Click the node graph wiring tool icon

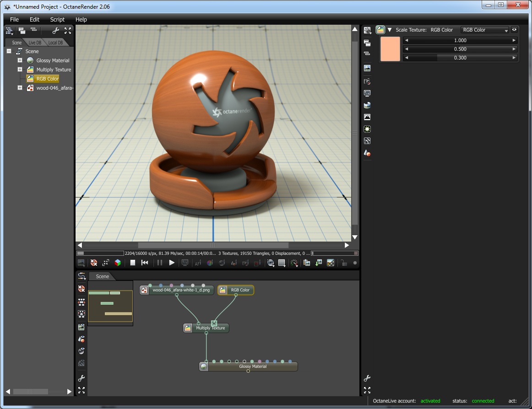[81, 276]
